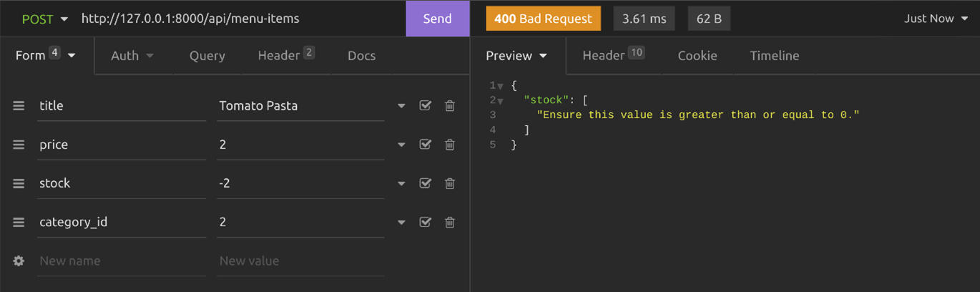980x292 pixels.
Task: Grab the drag handle beside title
Action: [19, 106]
